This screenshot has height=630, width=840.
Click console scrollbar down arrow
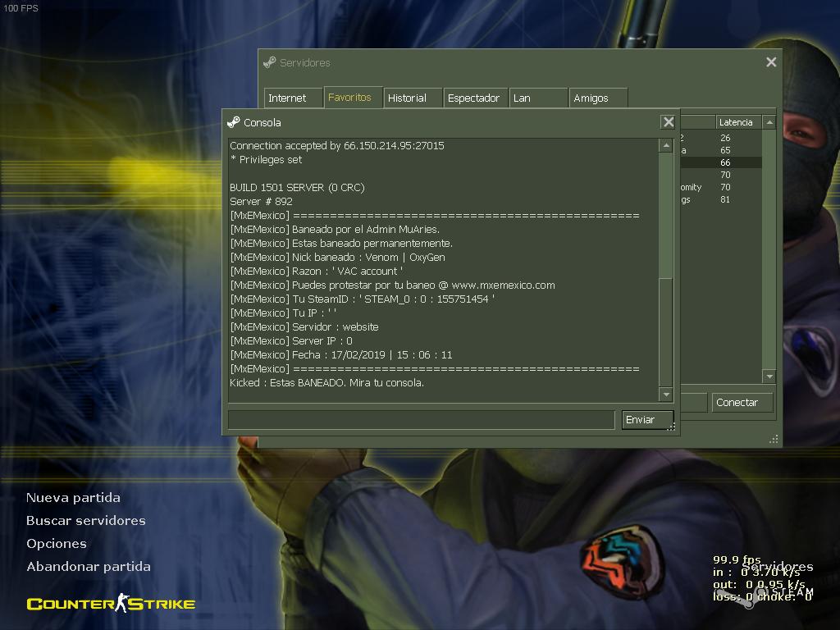pyautogui.click(x=665, y=395)
